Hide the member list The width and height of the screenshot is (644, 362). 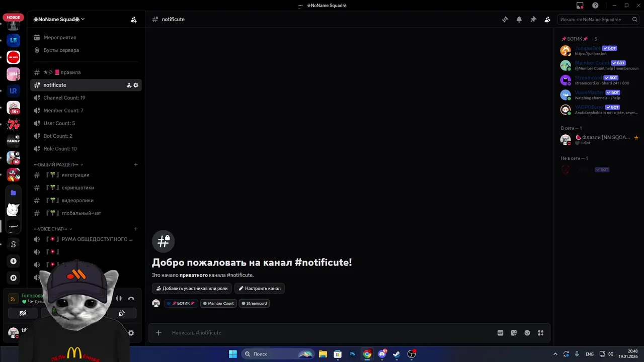(x=547, y=19)
